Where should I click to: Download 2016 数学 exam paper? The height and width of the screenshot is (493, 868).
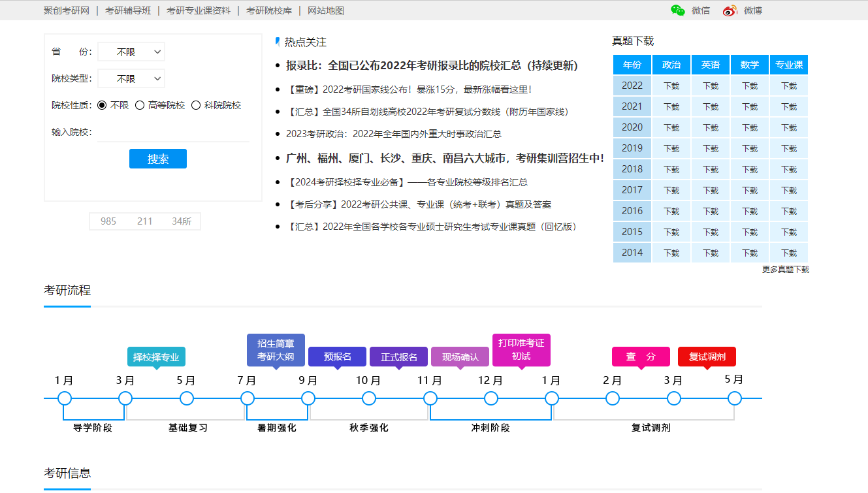coord(750,211)
